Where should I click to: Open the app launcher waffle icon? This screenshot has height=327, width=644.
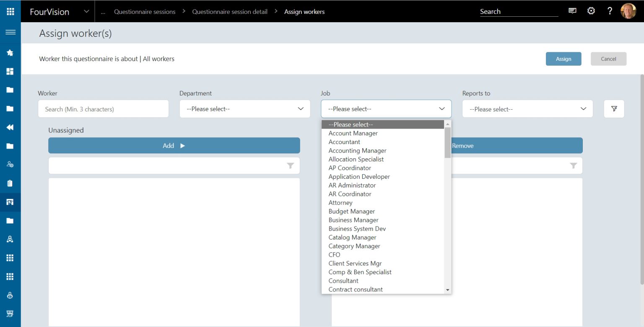point(10,11)
